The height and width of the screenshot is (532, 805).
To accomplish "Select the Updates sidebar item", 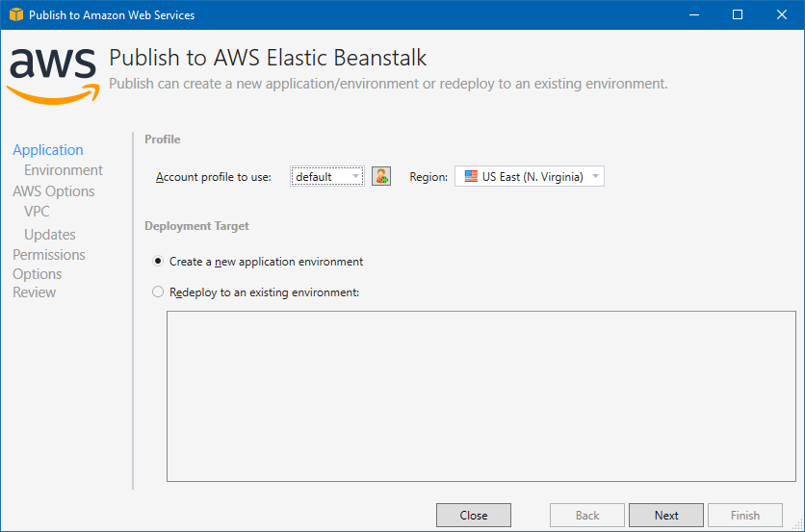I will click(x=50, y=235).
